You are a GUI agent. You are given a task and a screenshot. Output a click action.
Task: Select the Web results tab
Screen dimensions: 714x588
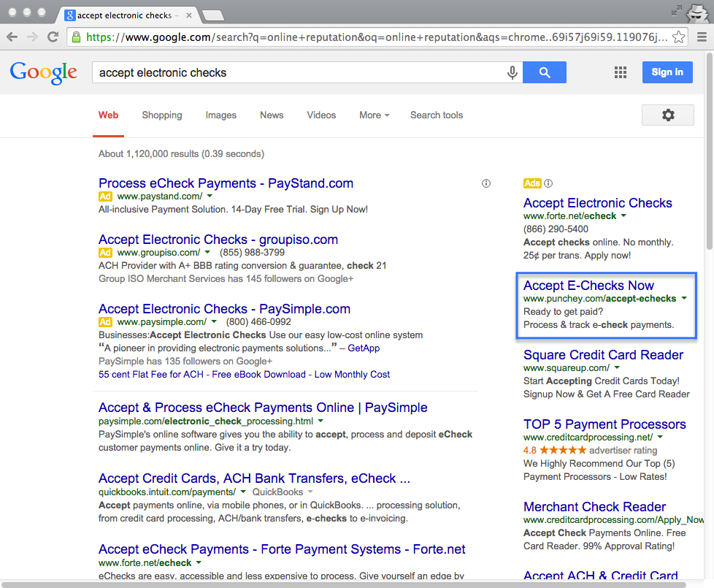[x=108, y=115]
